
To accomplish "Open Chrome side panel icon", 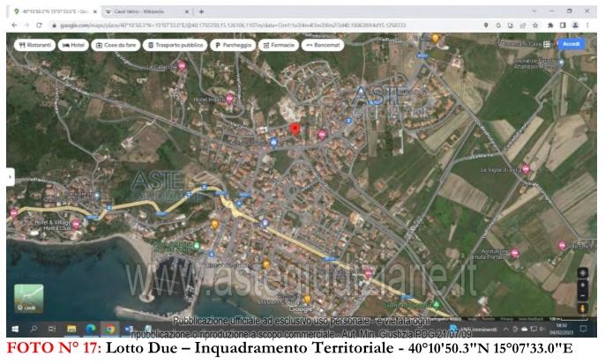I will (563, 26).
